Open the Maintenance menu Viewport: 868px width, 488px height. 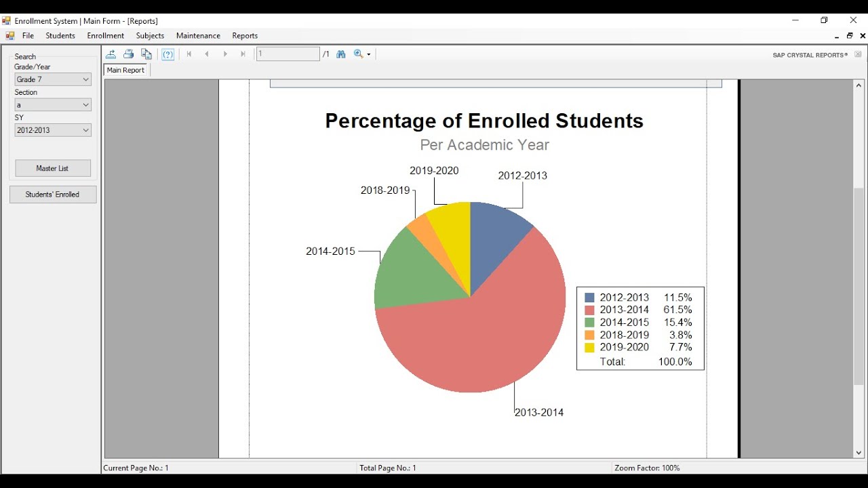(x=198, y=36)
